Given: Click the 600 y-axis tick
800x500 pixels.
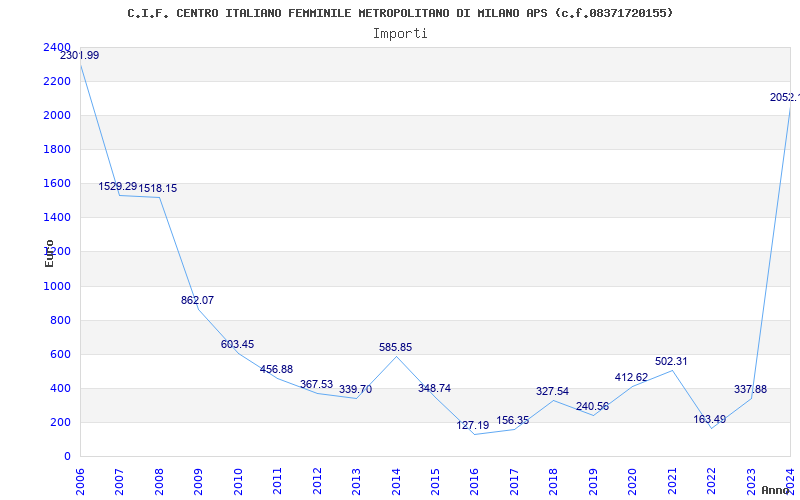Looking at the screenshot, I should click(60, 354).
